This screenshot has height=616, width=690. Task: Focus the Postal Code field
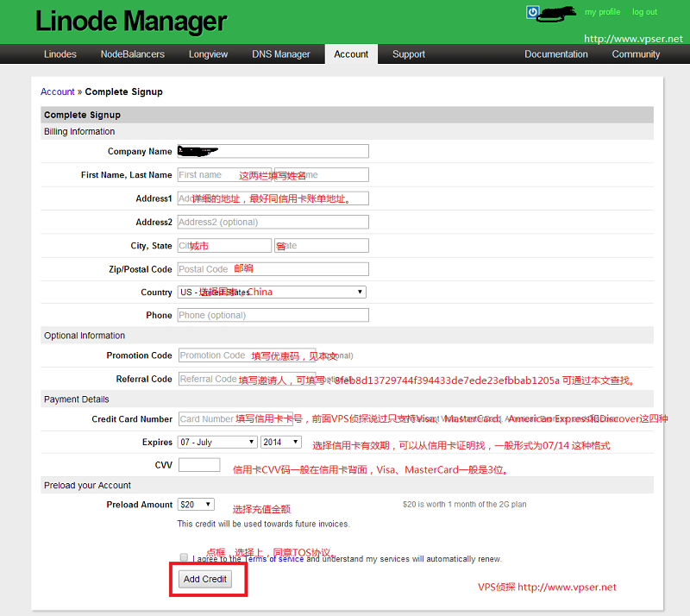pos(273,269)
